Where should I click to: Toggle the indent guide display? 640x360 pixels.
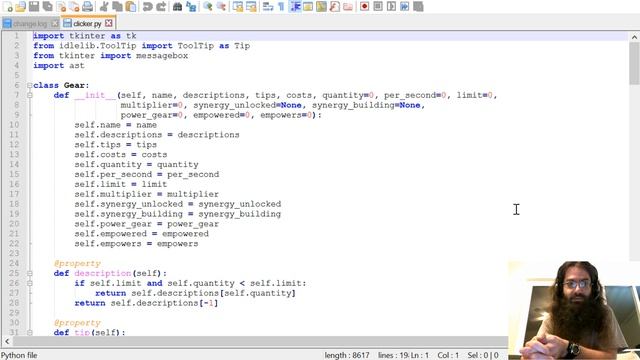(x=295, y=6)
